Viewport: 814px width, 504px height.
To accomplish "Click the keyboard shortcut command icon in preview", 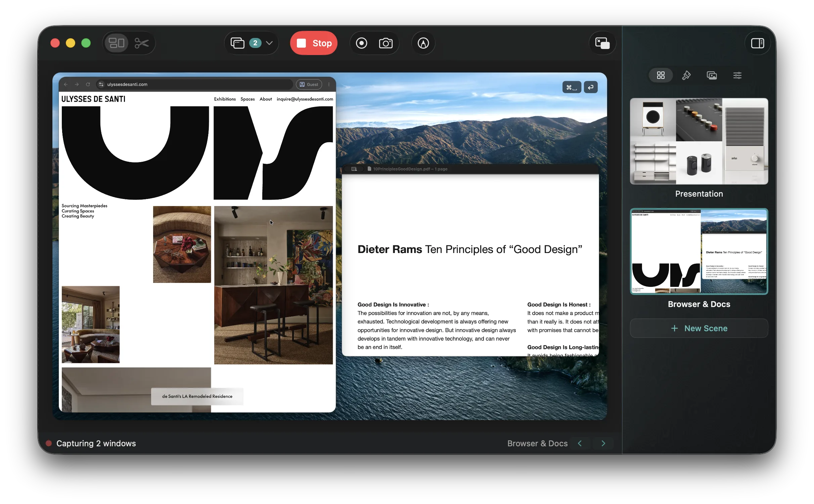I will [x=572, y=87].
